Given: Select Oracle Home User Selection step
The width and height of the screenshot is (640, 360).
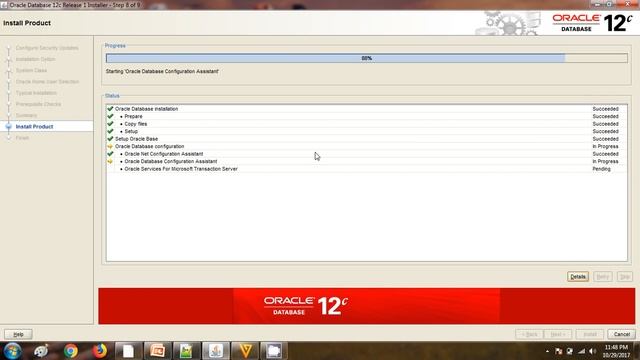Looking at the screenshot, I should (x=47, y=82).
